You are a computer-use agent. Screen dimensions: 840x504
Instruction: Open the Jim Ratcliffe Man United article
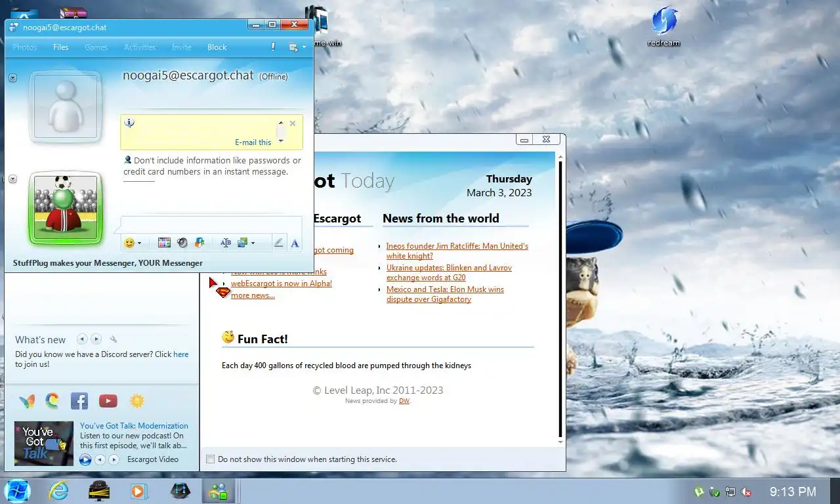point(457,251)
